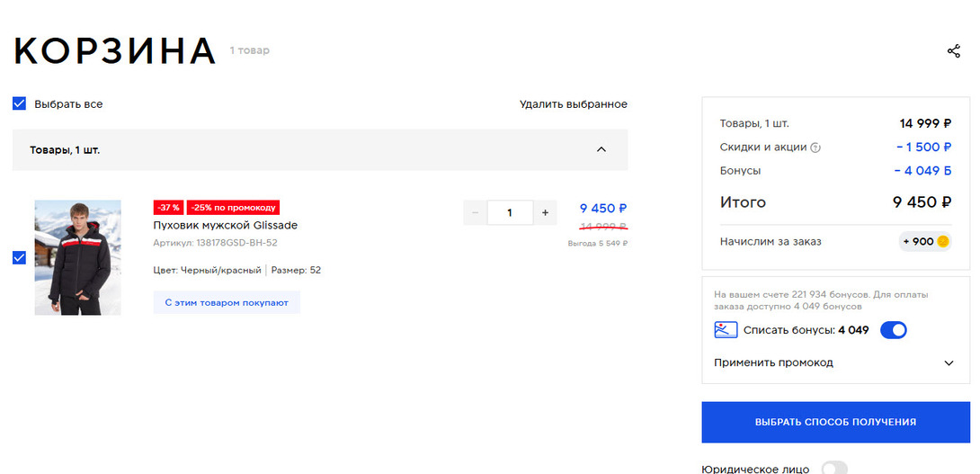Click the quantity input field
The height and width of the screenshot is (474, 980).
[x=510, y=213]
